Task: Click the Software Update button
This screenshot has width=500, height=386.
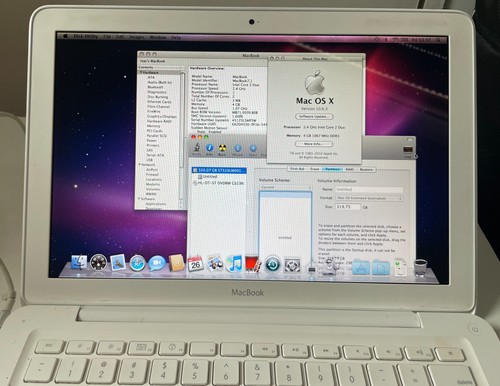Action: (314, 116)
